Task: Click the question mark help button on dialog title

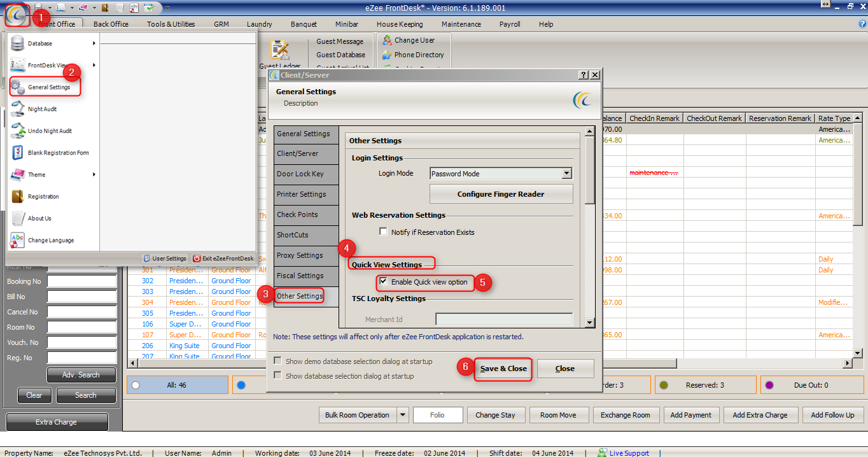Action: pos(584,74)
